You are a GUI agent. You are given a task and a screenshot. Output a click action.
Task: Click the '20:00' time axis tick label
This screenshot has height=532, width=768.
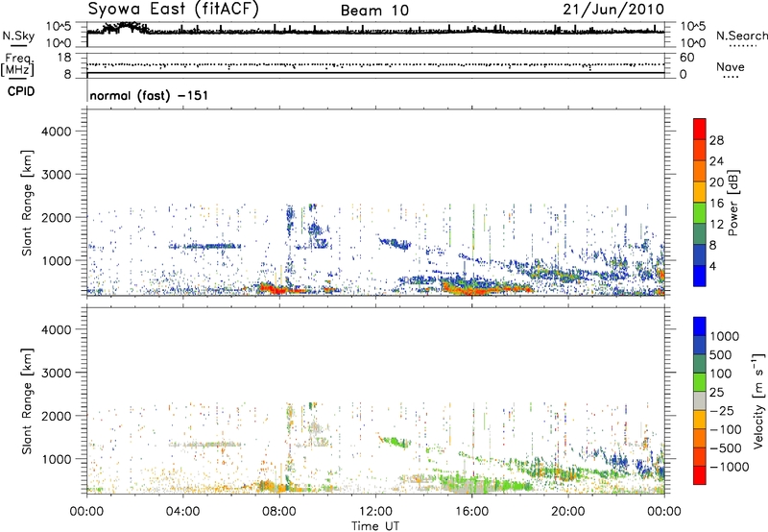point(567,512)
